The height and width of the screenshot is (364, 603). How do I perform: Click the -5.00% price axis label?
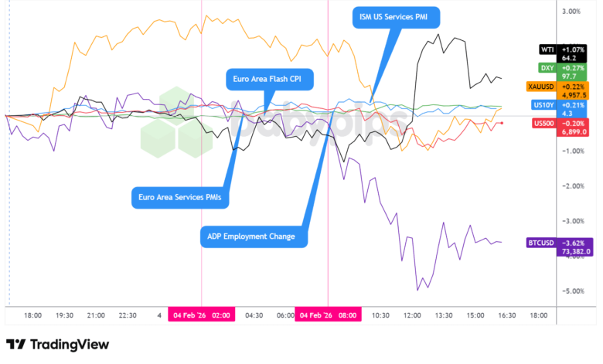(571, 291)
